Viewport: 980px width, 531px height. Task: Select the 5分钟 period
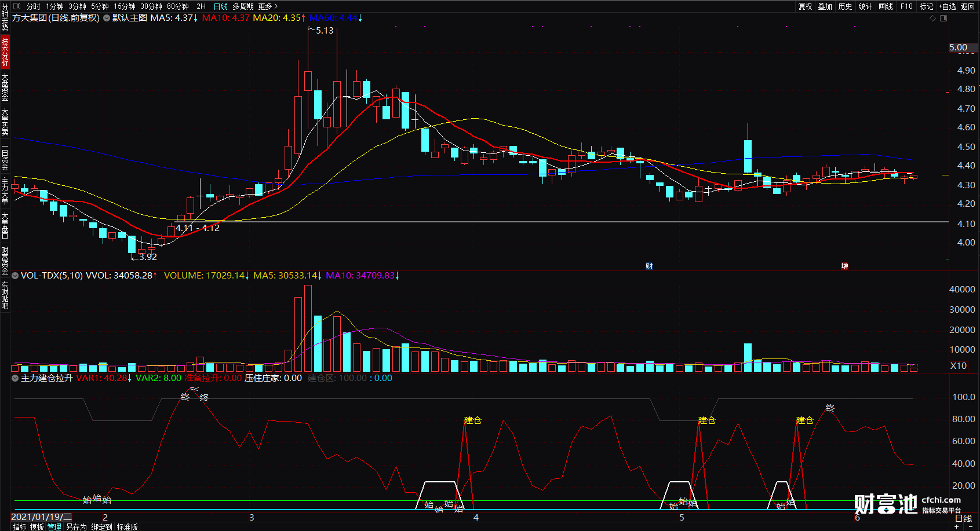(100, 6)
